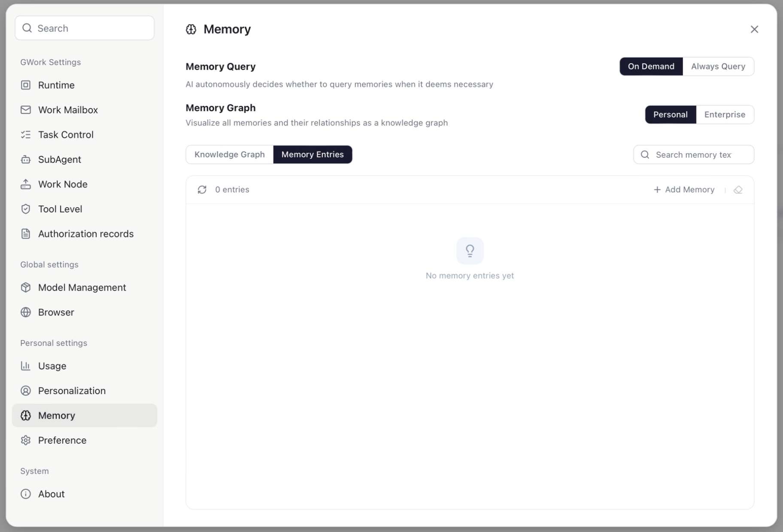Click the Browser globe icon
The height and width of the screenshot is (532, 783).
coord(26,312)
